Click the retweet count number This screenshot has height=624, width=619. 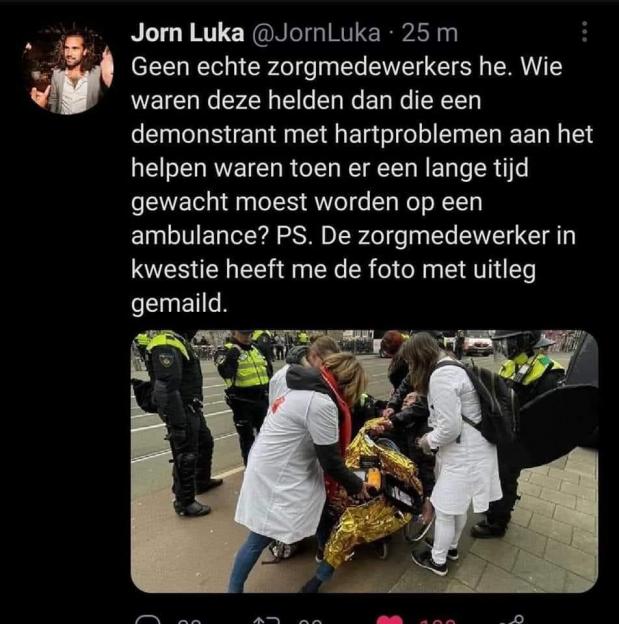(x=309, y=621)
